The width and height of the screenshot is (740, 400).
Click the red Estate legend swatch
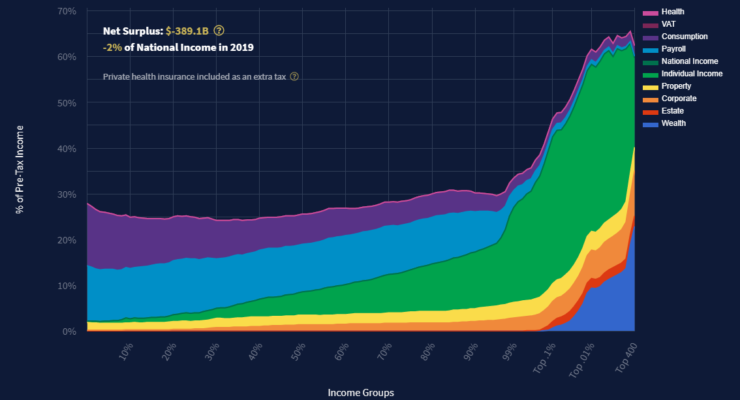point(653,111)
